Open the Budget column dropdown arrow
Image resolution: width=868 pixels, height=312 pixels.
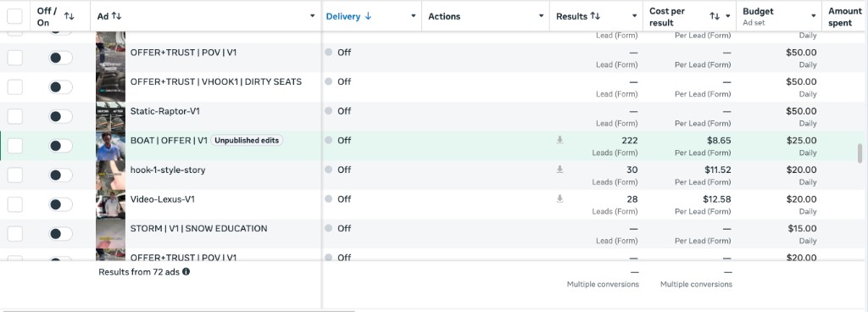813,16
